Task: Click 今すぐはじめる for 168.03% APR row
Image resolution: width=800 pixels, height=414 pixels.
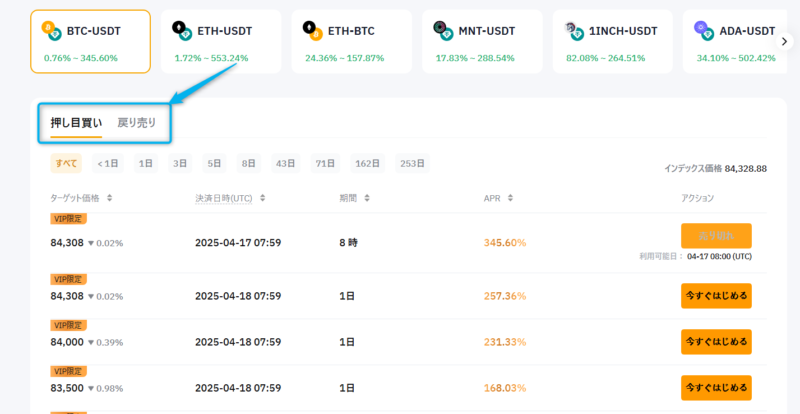Action: click(x=716, y=388)
